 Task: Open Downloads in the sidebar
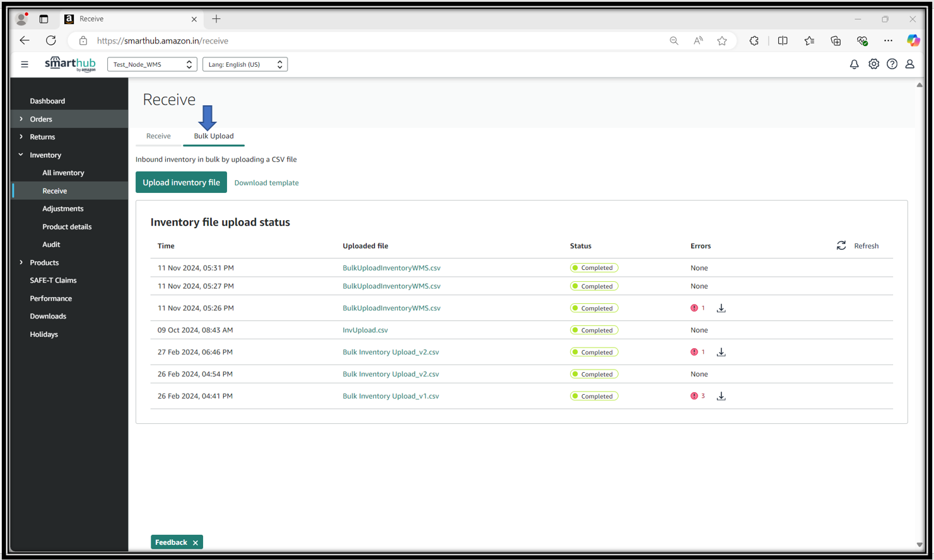click(x=48, y=316)
